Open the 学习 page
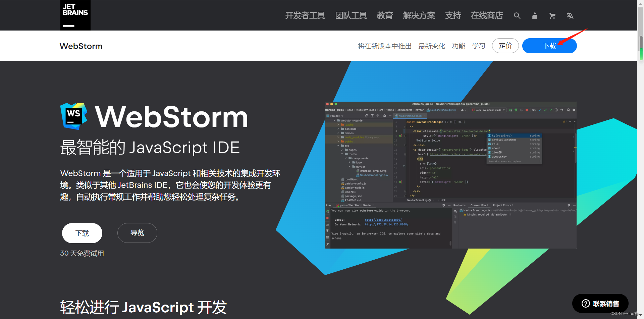 pos(479,46)
